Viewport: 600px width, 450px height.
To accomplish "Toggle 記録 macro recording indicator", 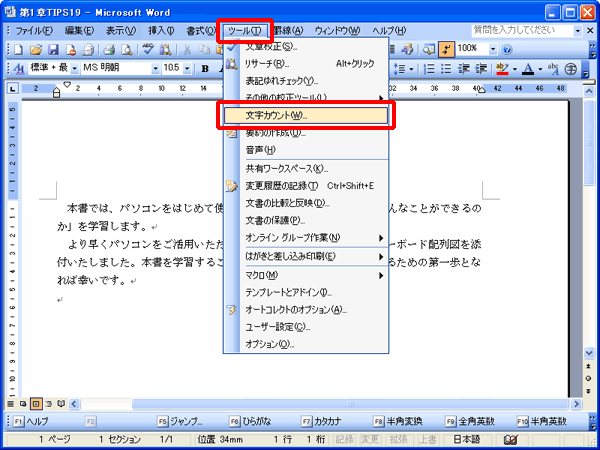I will click(344, 440).
